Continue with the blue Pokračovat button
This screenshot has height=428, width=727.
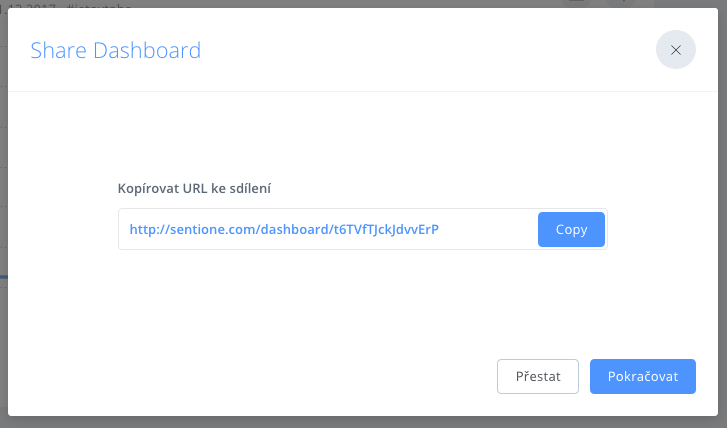click(643, 376)
